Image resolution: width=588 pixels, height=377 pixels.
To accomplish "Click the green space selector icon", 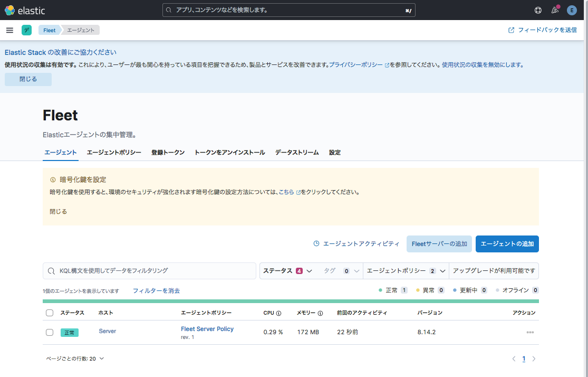I will (x=26, y=30).
